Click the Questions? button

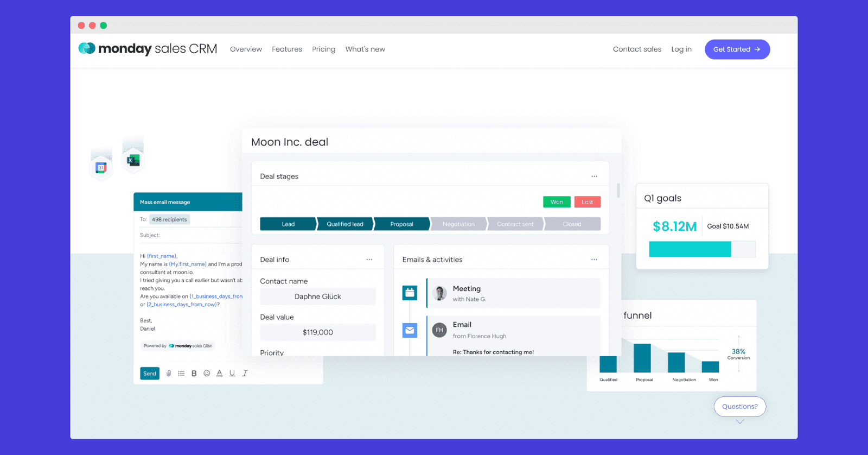click(x=740, y=407)
